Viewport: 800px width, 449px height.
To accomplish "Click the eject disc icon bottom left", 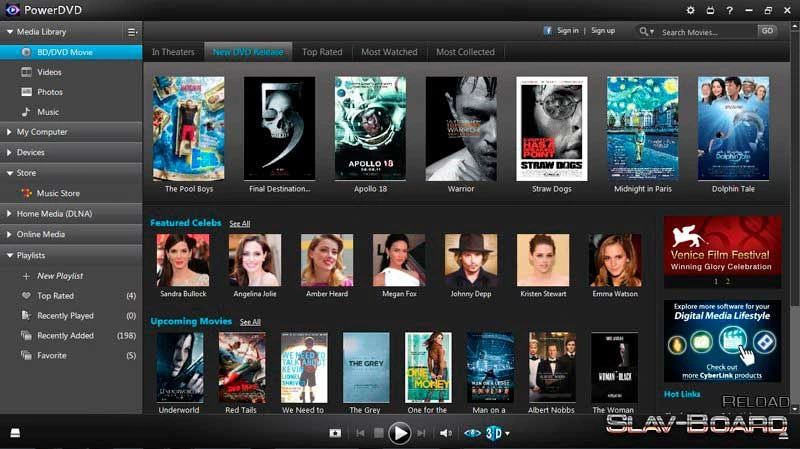I will pos(15,433).
